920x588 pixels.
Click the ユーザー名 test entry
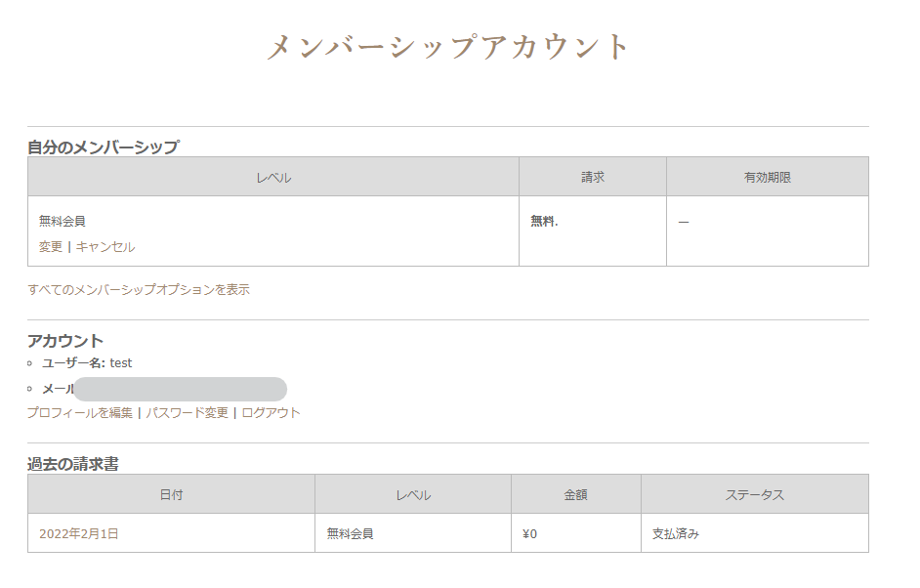tap(87, 363)
